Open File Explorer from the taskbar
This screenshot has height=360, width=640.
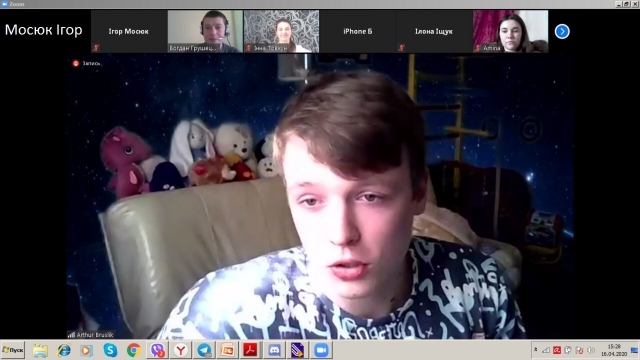click(40, 350)
